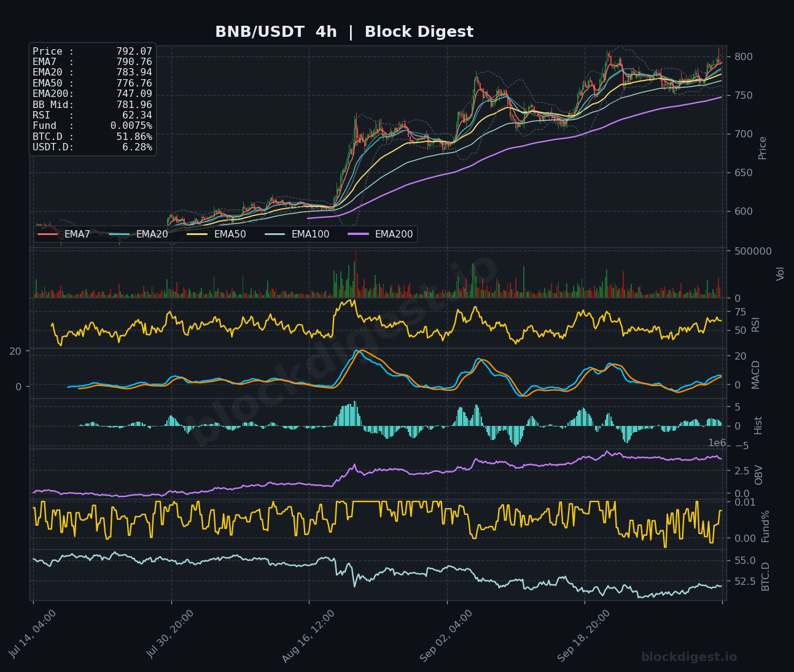Click the 1e6 scale label above OBV
794x672 pixels.
click(x=717, y=443)
